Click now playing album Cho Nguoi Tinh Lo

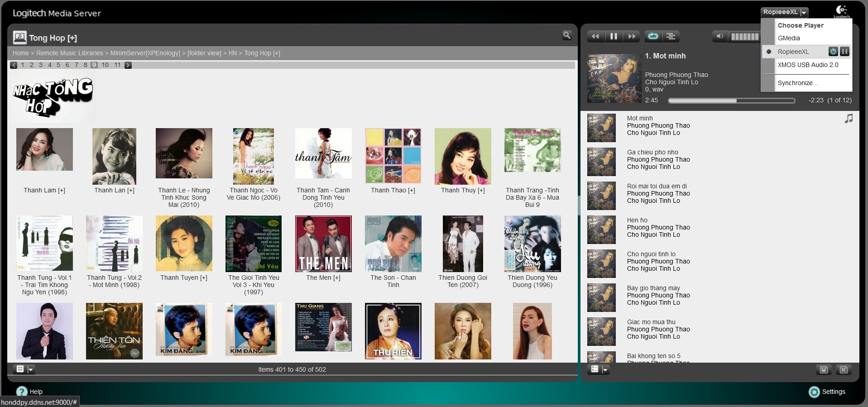pyautogui.click(x=671, y=82)
